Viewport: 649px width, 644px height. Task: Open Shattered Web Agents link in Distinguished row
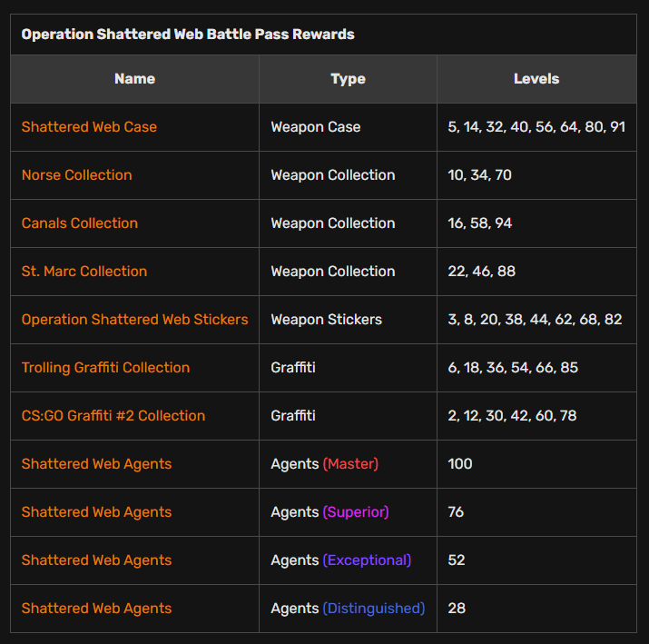pyautogui.click(x=96, y=608)
